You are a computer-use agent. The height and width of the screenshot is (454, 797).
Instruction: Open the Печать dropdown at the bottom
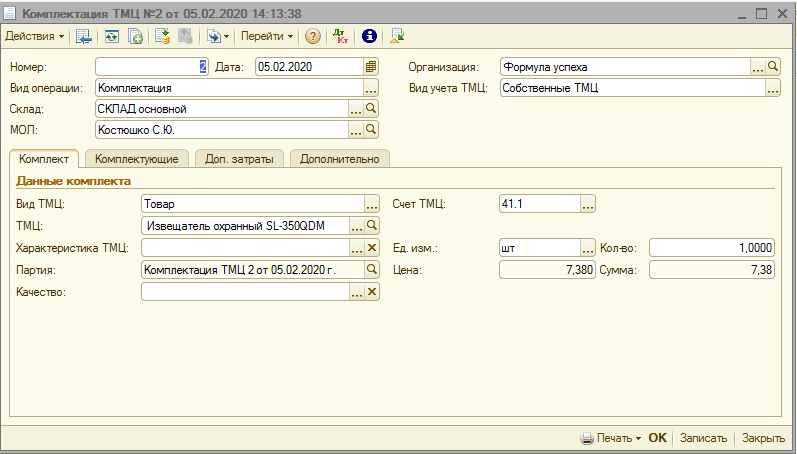click(611, 438)
